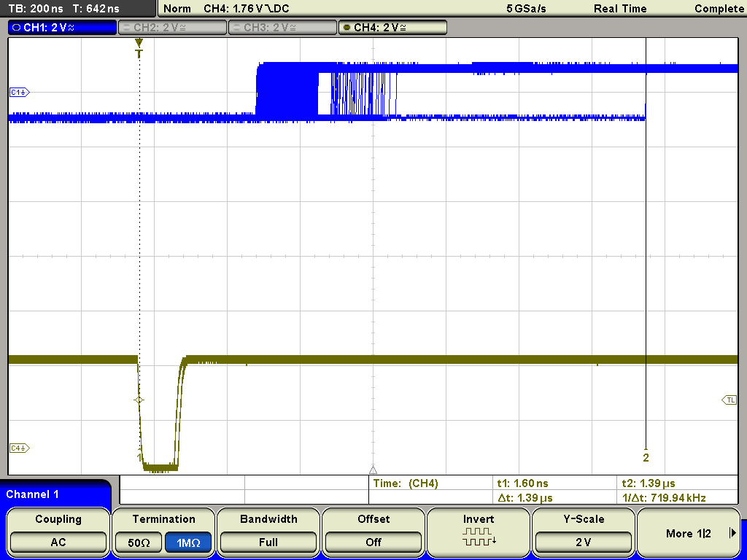Screen dimensions: 747x560
Task: Click the T trigger position marker
Action: click(x=139, y=49)
